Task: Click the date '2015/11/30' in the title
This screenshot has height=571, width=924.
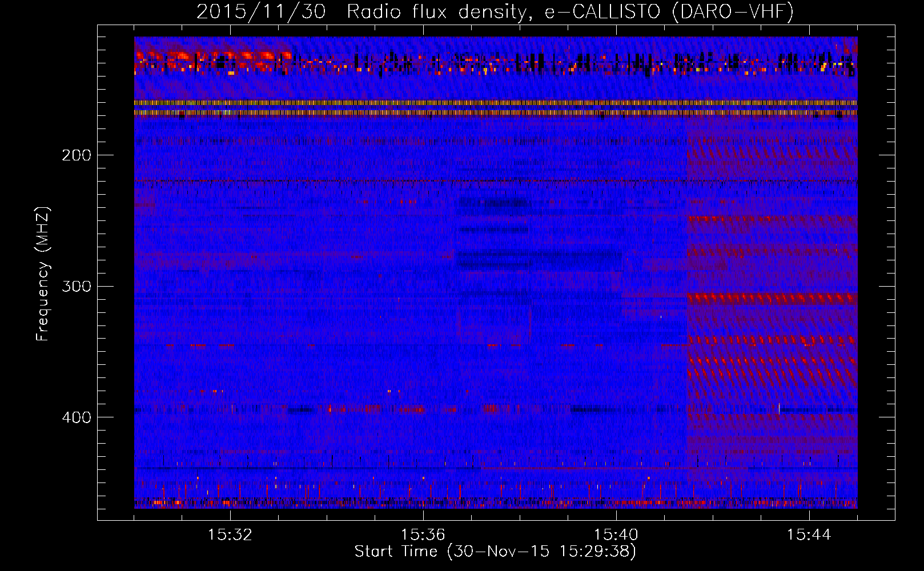Action: 261,12
